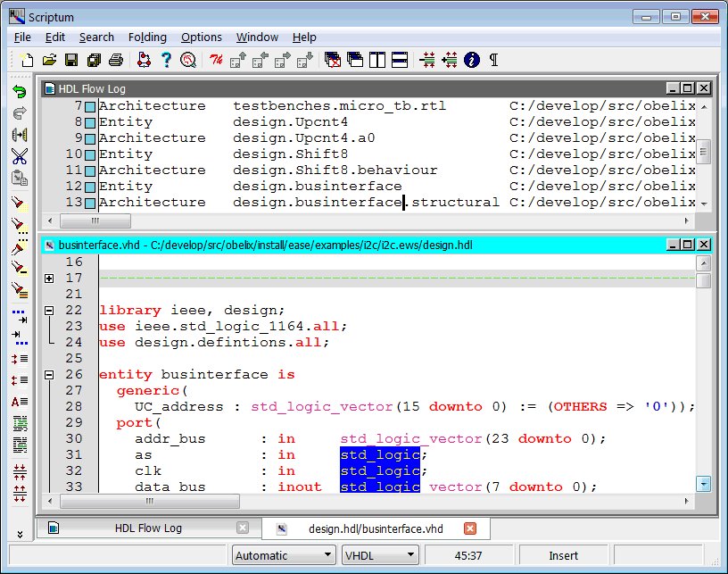Switch to the HDL Flow Log tab
This screenshot has width=728, height=574.
[147, 528]
